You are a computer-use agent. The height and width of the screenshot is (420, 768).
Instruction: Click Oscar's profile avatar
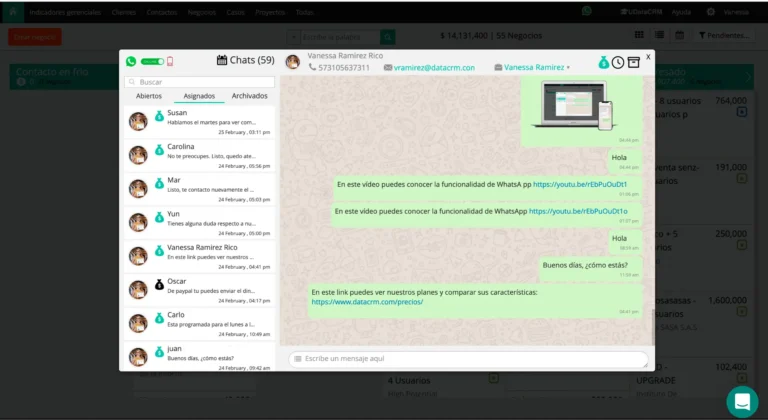coord(138,290)
